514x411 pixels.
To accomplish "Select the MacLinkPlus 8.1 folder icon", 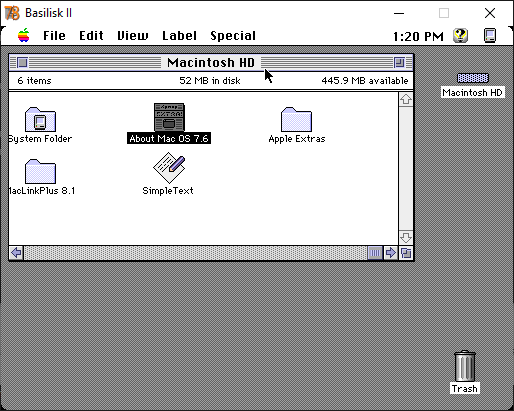I will coord(40,171).
